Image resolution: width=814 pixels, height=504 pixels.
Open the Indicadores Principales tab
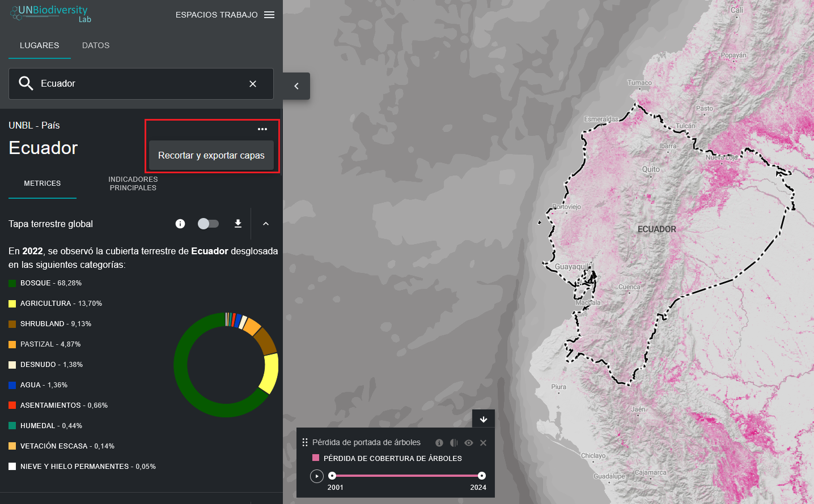133,183
